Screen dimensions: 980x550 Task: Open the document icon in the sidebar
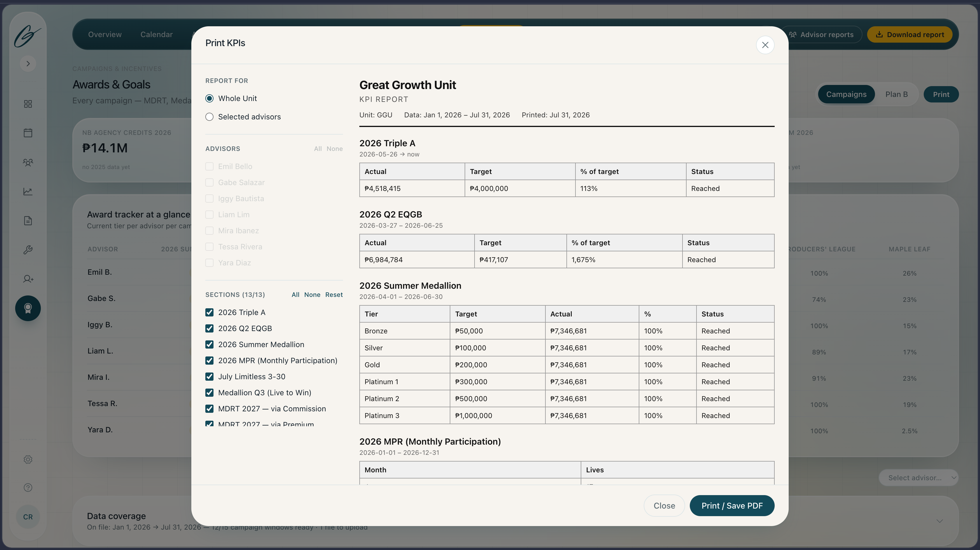28,220
